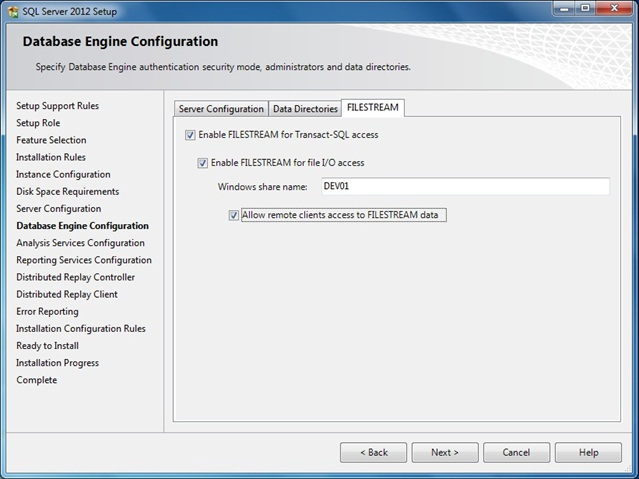The width and height of the screenshot is (639, 479).
Task: Click Distributed Replay Controller step
Action: click(x=75, y=277)
